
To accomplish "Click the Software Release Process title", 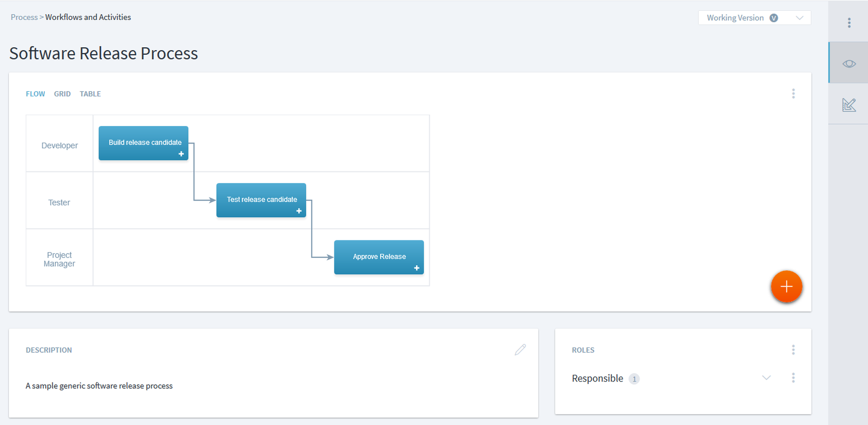I will pyautogui.click(x=103, y=53).
